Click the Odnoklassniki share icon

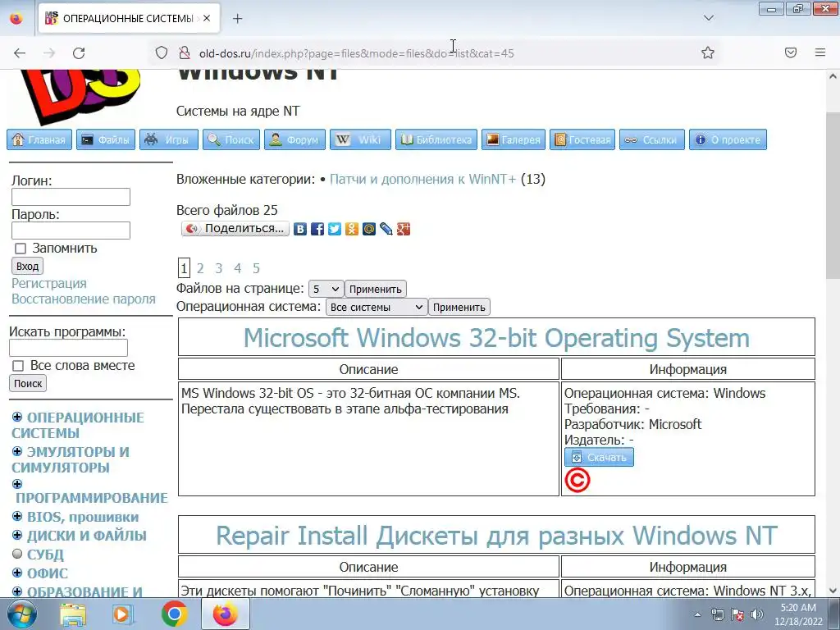(x=352, y=230)
